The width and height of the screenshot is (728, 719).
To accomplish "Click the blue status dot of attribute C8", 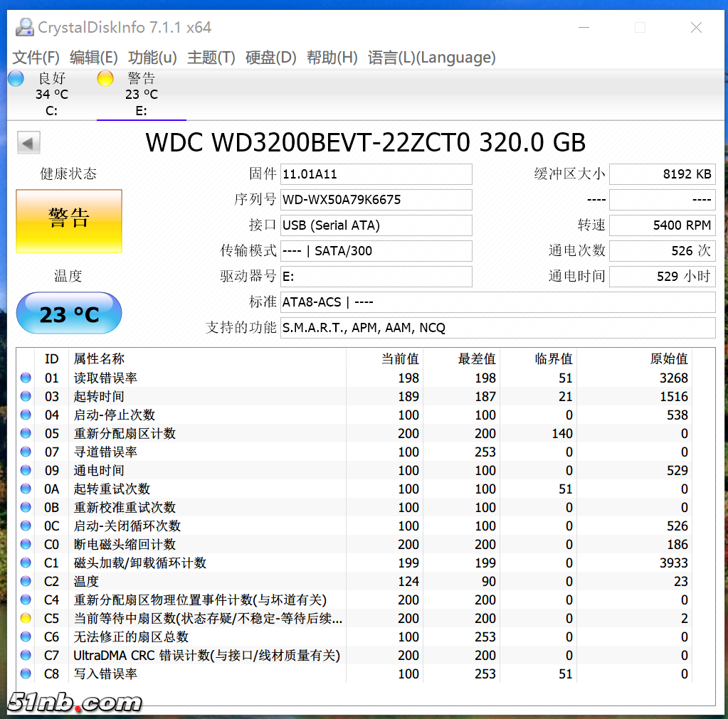I will click(x=26, y=674).
